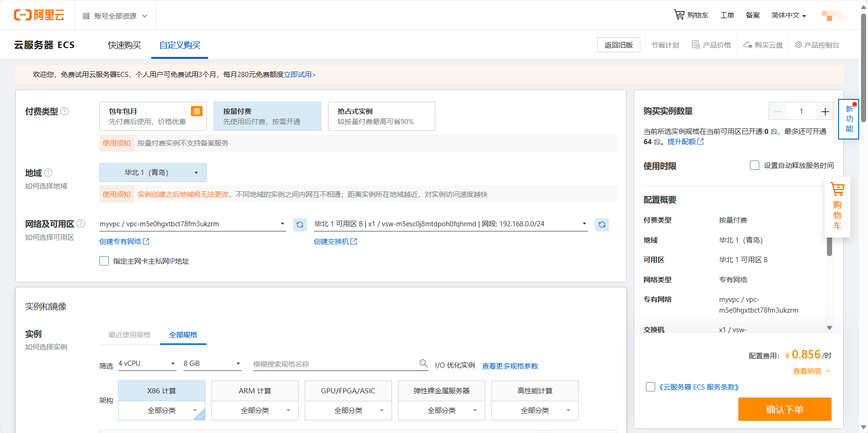Click 返回旧版 button
This screenshot has height=433, width=868.
619,45
